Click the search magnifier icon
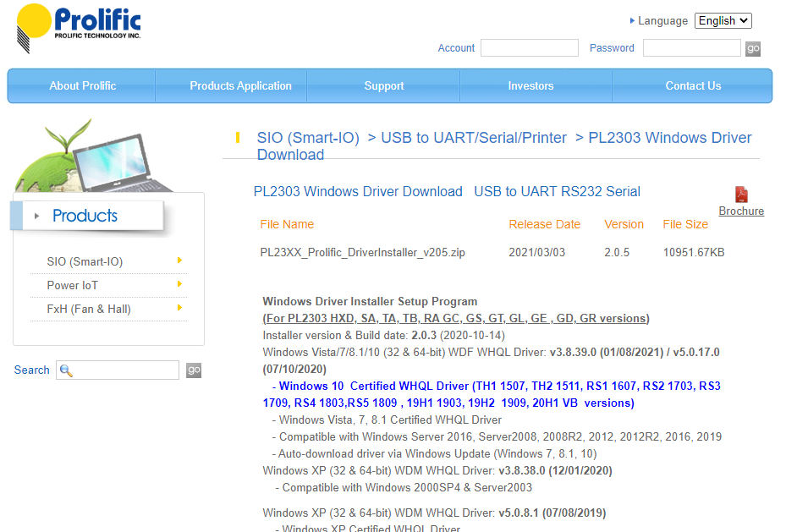The height and width of the screenshot is (532, 797). (66, 370)
